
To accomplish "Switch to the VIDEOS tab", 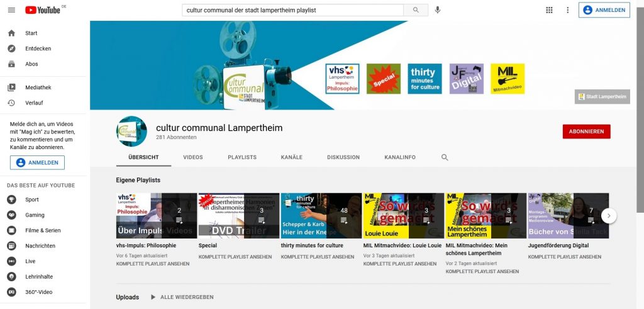I will click(x=193, y=157).
